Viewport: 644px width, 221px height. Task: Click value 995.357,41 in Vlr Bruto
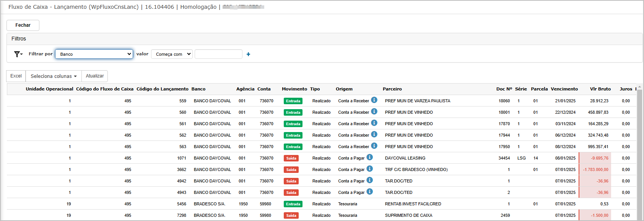point(598,147)
